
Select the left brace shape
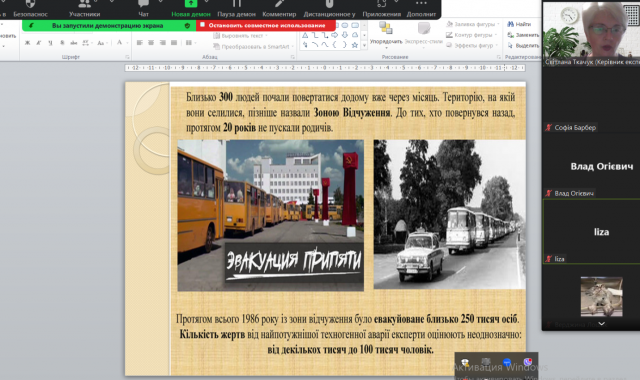tap(335, 45)
